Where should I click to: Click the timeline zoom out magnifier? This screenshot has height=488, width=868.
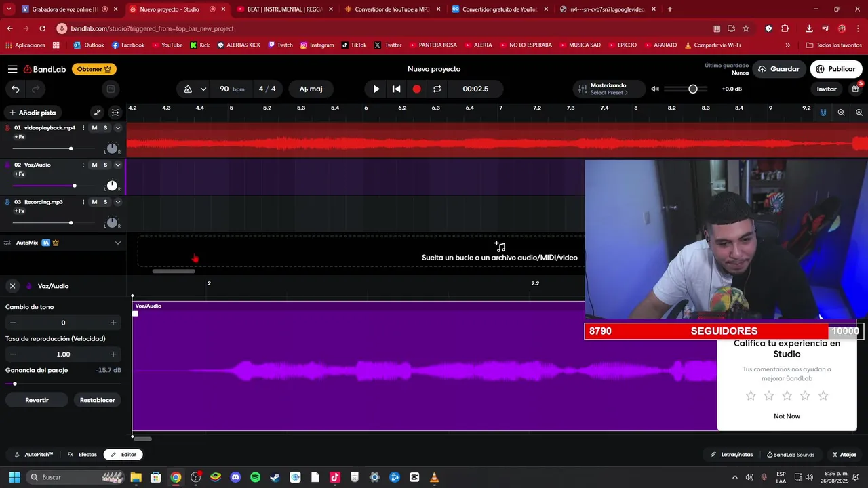point(841,113)
